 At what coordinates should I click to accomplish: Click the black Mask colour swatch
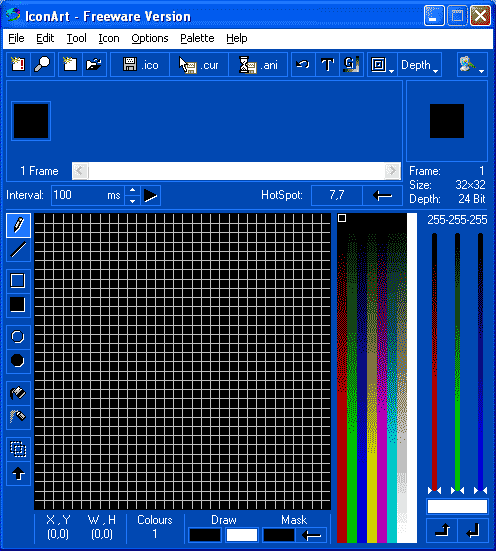pos(279,536)
